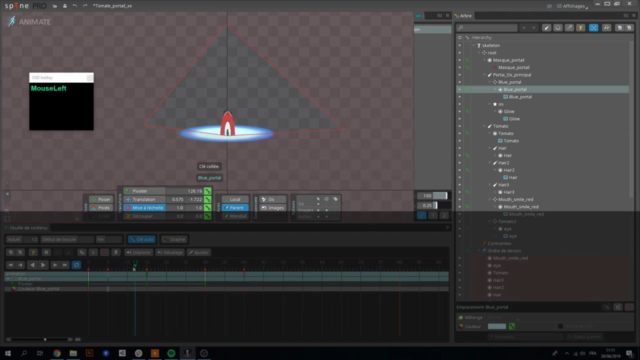Toggle timeline loop repeat button

click(76, 265)
